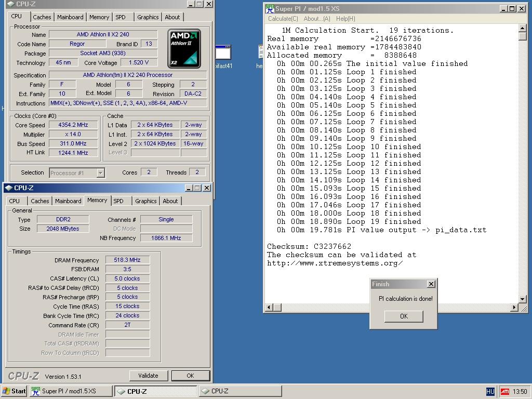Close the Finish dialog with X
Viewport: 532px width, 399px height.
(x=431, y=284)
